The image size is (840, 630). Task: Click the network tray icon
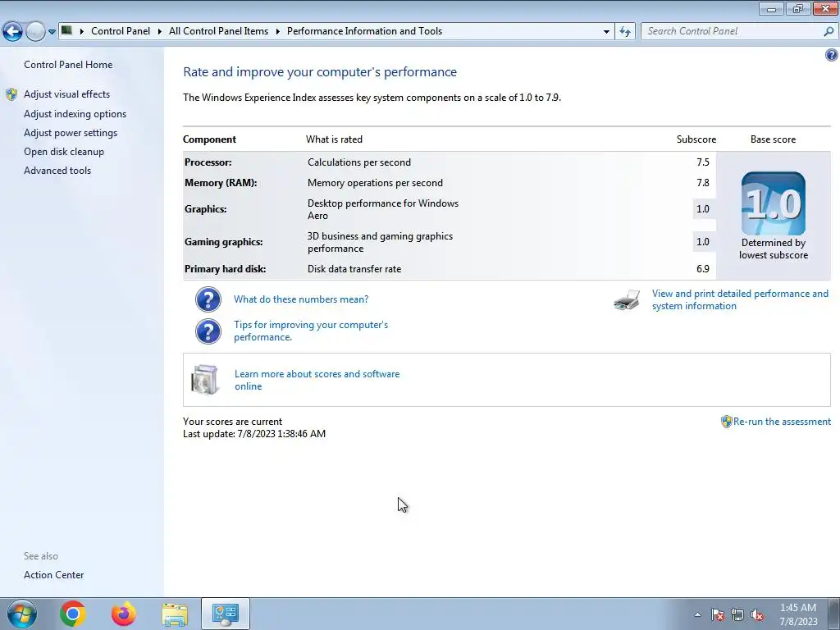(737, 614)
